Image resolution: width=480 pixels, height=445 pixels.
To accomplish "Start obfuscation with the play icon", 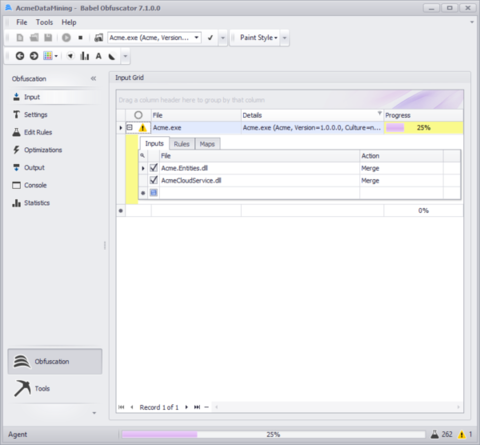I will pyautogui.click(x=66, y=38).
